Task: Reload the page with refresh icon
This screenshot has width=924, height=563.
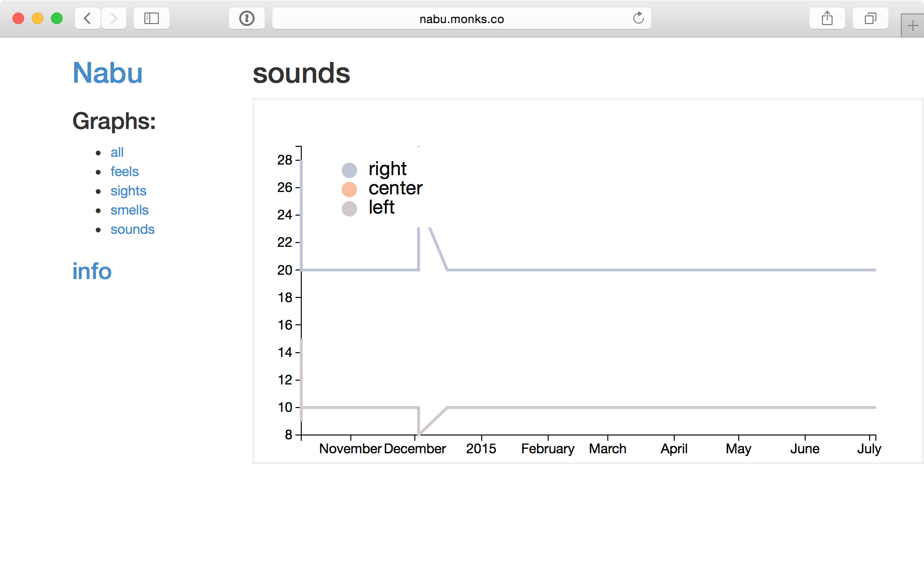Action: (x=638, y=18)
